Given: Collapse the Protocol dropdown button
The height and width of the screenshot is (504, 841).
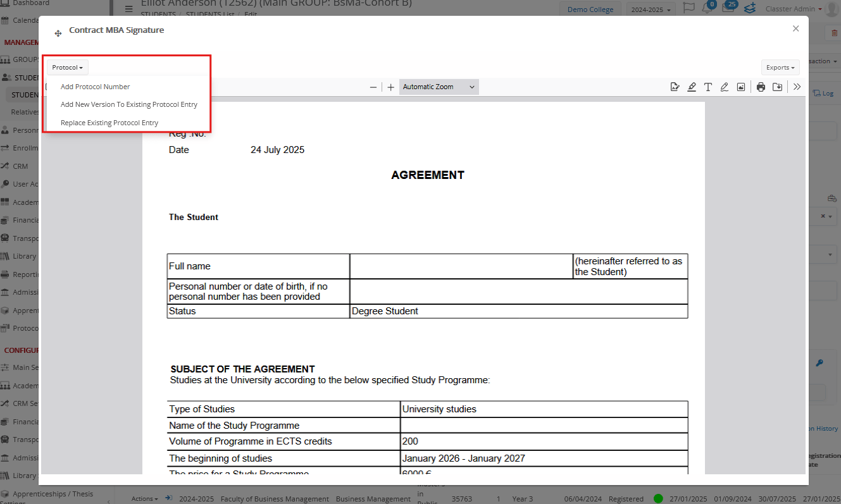Looking at the screenshot, I should click(x=67, y=67).
